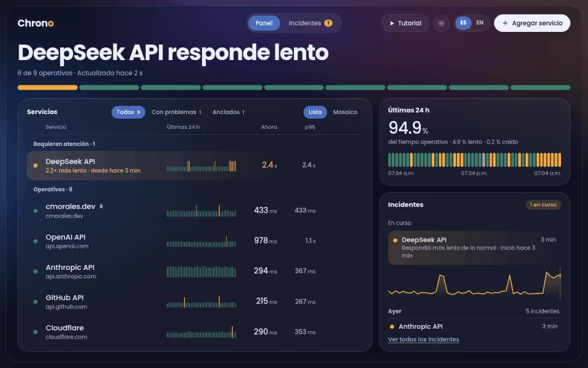This screenshot has width=588, height=368.
Task: Click the "5 incidentes" count beside Ayer
Action: pyautogui.click(x=542, y=311)
